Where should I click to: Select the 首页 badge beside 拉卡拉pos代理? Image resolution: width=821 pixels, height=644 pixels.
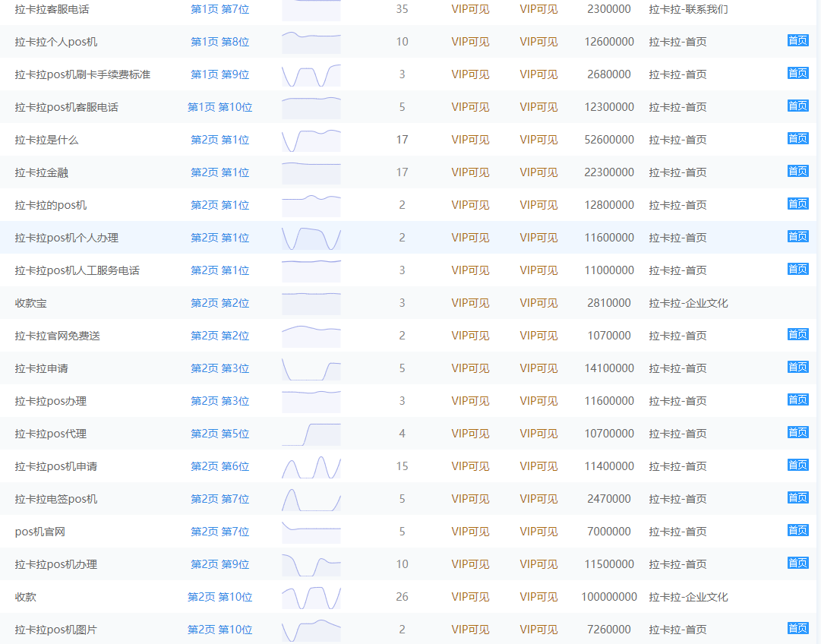click(798, 432)
